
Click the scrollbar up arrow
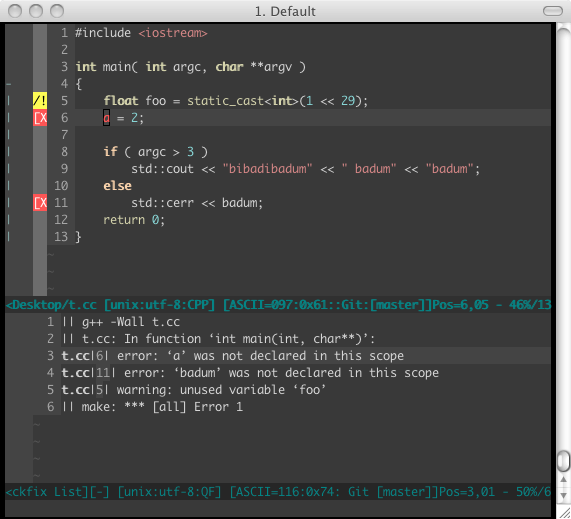pos(563,480)
